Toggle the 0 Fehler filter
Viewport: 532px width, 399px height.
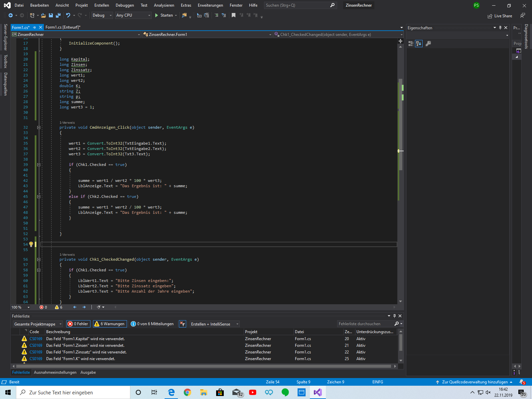(x=78, y=324)
